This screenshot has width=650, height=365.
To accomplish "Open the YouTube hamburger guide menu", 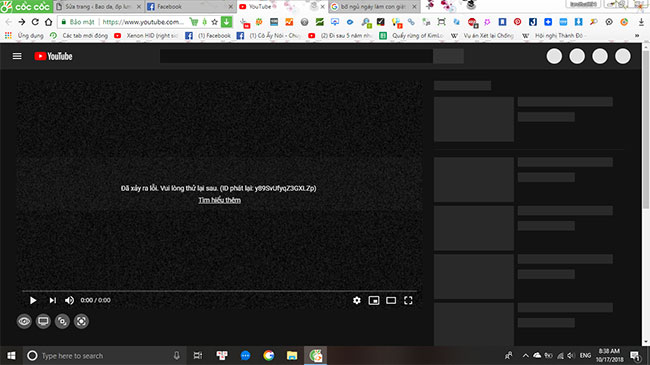I will (x=17, y=56).
